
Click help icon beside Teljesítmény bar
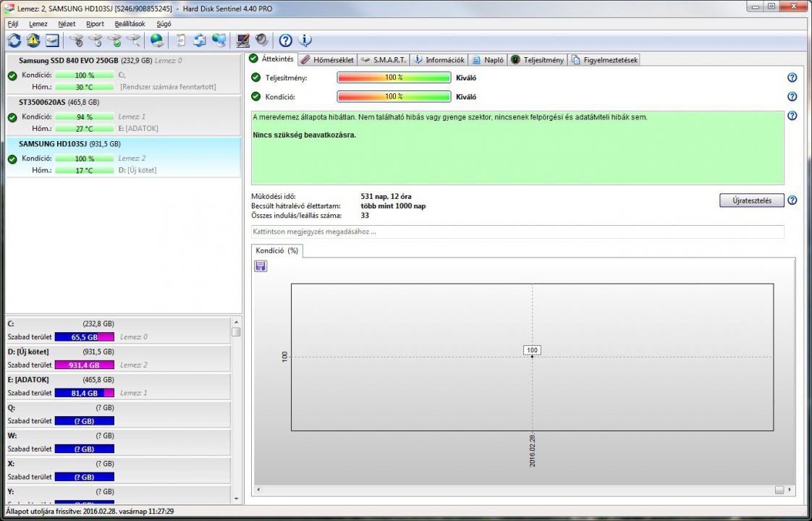pyautogui.click(x=792, y=77)
